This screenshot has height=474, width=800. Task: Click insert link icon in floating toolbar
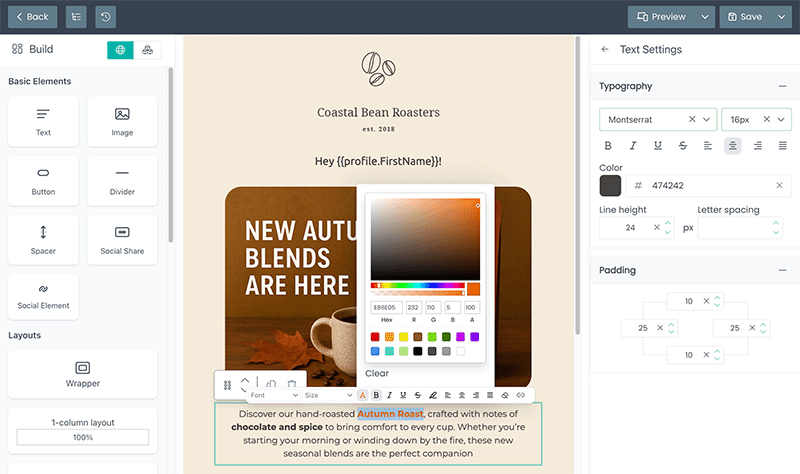[520, 395]
